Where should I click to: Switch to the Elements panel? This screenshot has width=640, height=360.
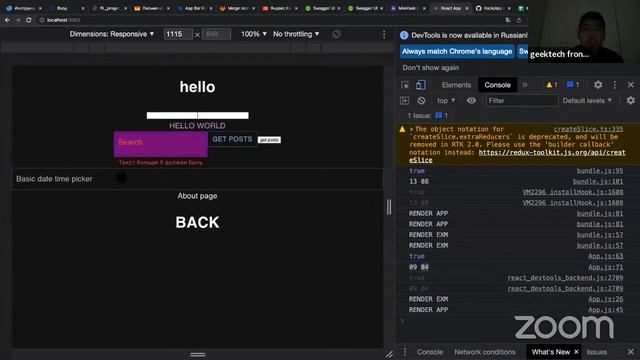pyautogui.click(x=456, y=85)
